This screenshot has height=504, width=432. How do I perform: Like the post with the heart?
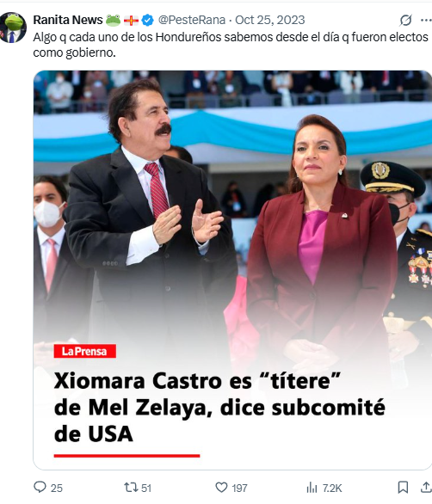221,488
